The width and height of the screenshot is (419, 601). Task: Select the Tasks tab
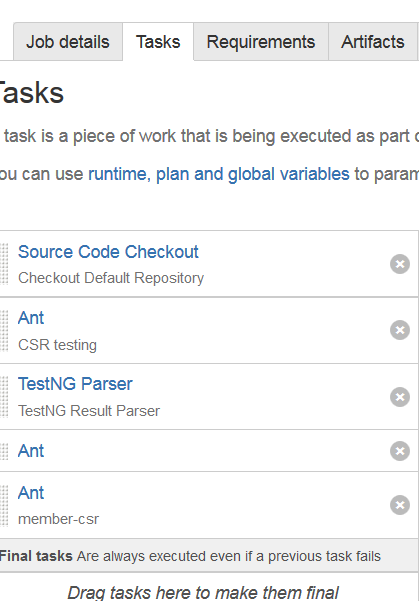click(x=158, y=41)
